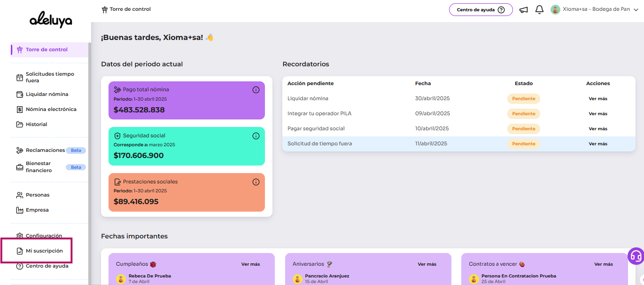Open Liquidar nómina in sidebar
The height and width of the screenshot is (285, 644).
(x=47, y=94)
